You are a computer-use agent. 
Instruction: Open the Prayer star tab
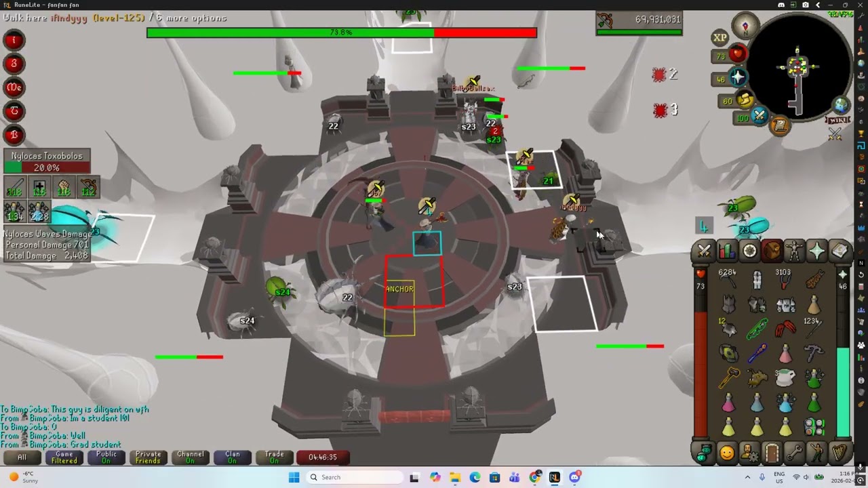(816, 251)
